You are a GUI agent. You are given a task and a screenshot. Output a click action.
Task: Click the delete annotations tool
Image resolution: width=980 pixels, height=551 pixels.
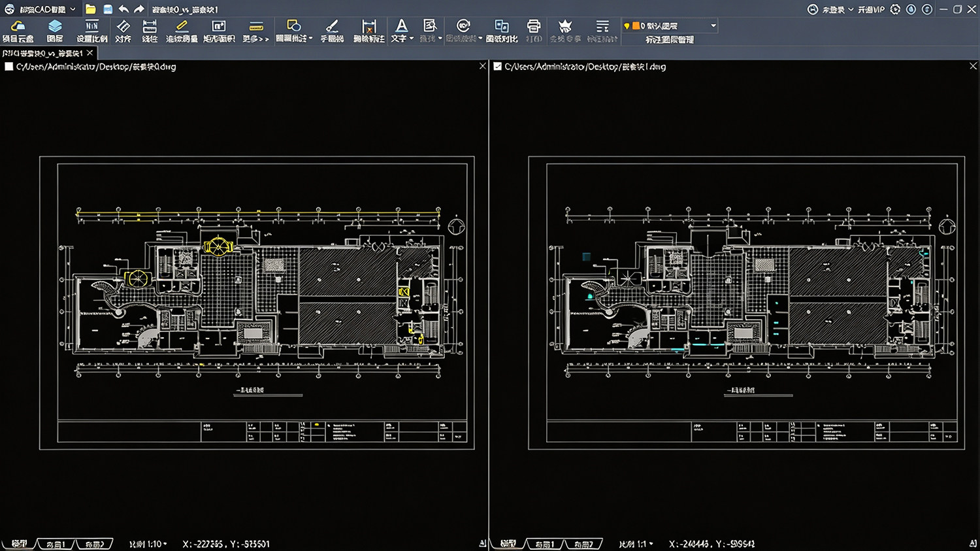point(368,31)
